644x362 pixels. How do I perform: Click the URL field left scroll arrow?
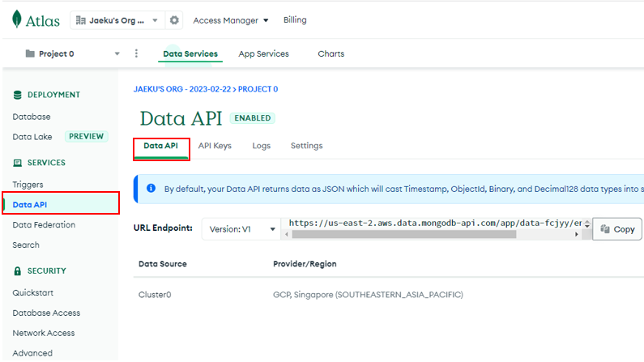coord(287,234)
